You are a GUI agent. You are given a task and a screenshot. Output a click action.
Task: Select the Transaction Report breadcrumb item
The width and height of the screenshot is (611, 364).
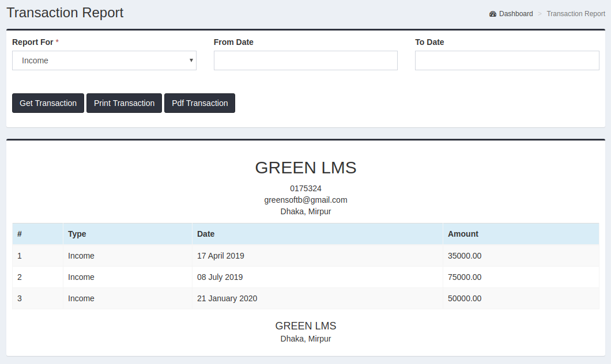[576, 13]
